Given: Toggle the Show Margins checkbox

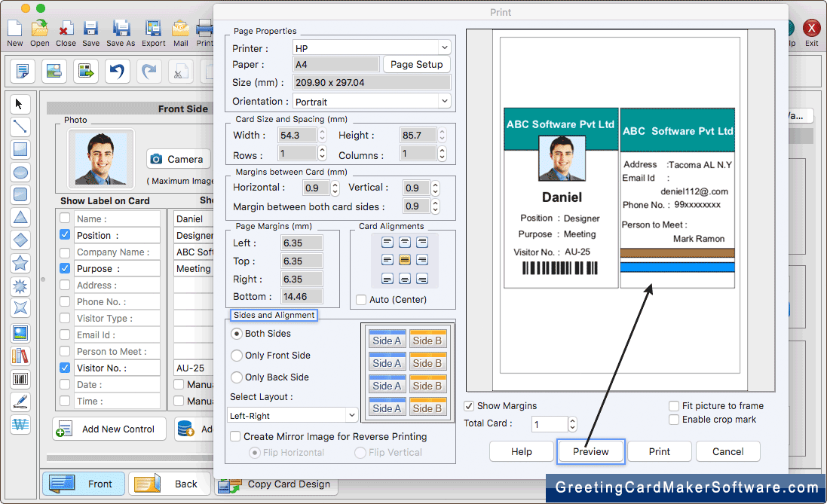Looking at the screenshot, I should click(x=468, y=406).
